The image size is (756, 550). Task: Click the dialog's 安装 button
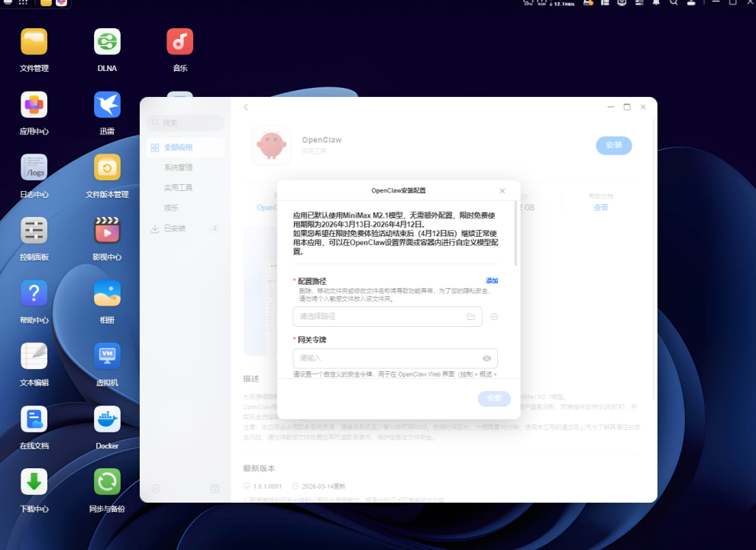(494, 399)
